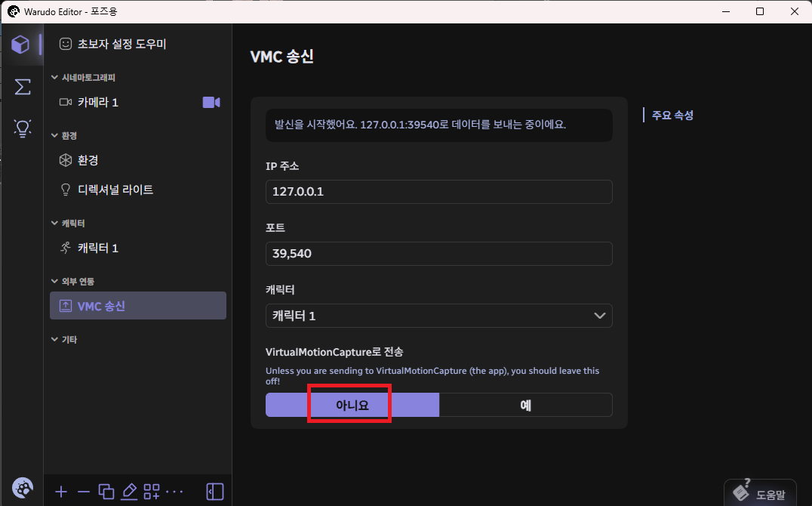Image resolution: width=812 pixels, height=506 pixels.
Task: Click the upload icon of VMC 송신
Action: click(65, 306)
